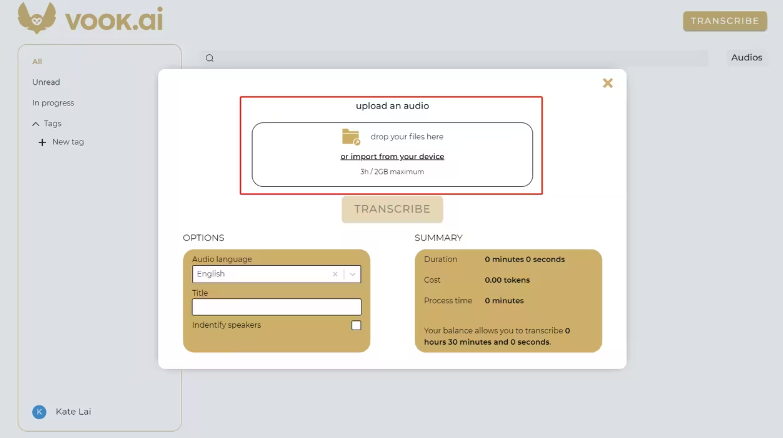
Task: Click the TRANSCRIBE button in the dialog
Action: coord(392,209)
